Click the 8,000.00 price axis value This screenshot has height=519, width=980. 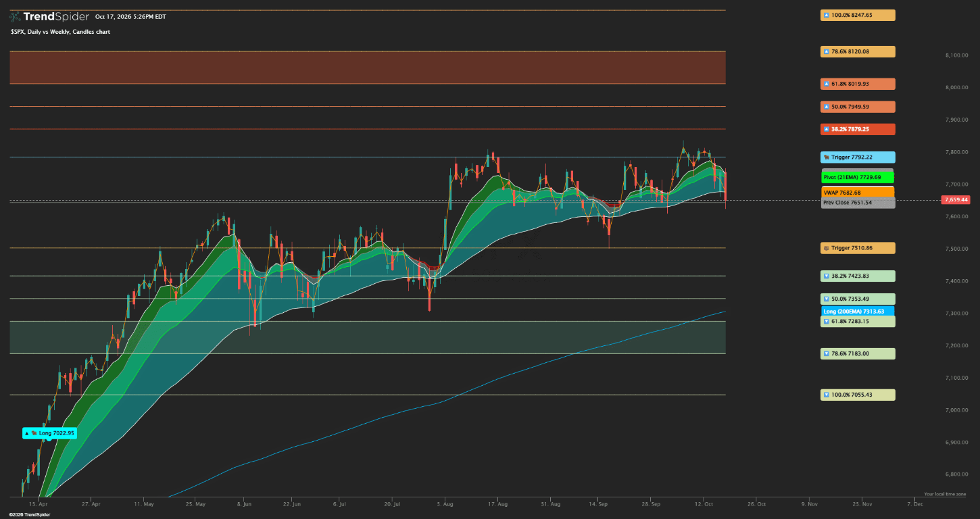point(956,88)
